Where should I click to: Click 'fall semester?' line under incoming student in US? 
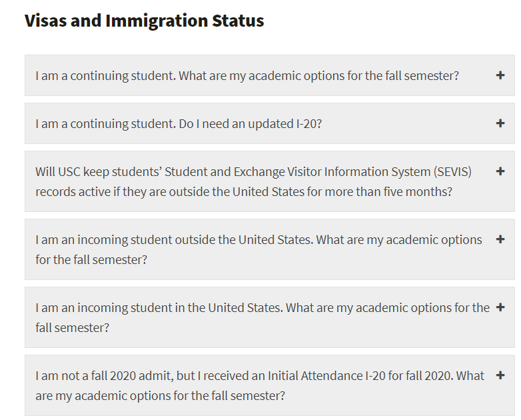(x=72, y=327)
